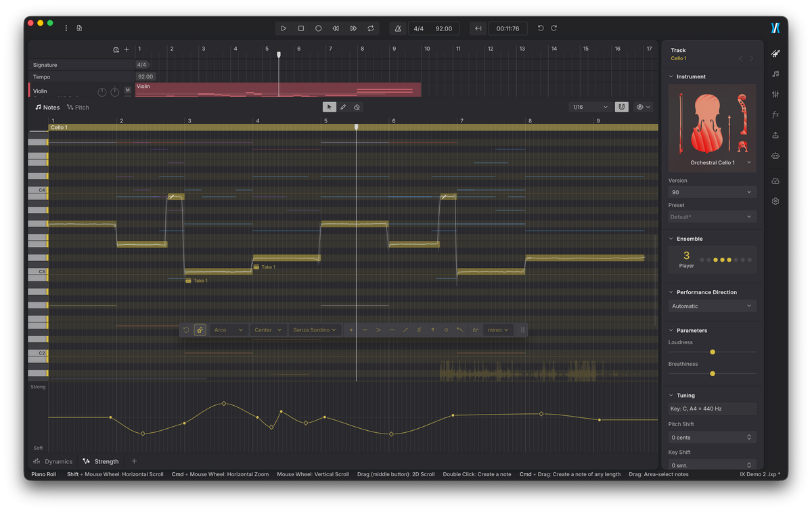This screenshot has width=812, height=512.
Task: Open the Arco bowing dropdown
Action: [x=228, y=330]
